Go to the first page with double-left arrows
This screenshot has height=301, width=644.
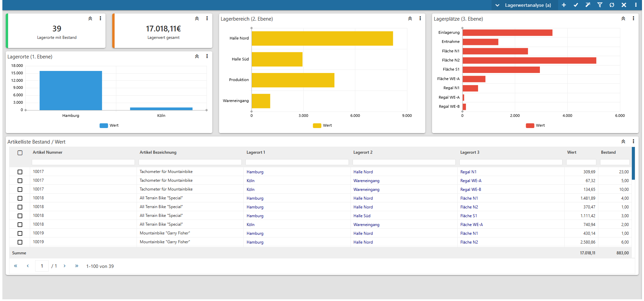[x=16, y=266]
